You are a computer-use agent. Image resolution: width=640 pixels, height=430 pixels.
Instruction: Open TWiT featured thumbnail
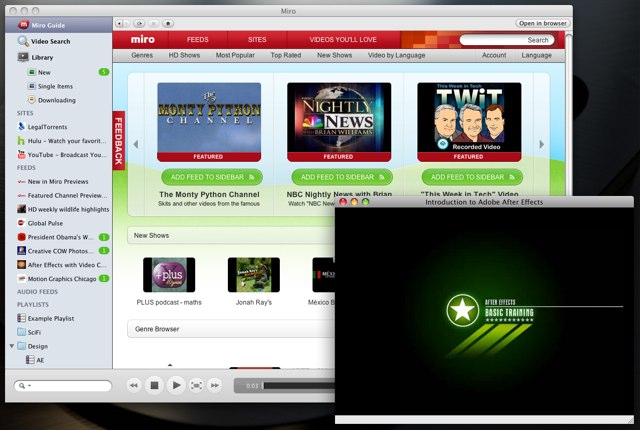[469, 122]
